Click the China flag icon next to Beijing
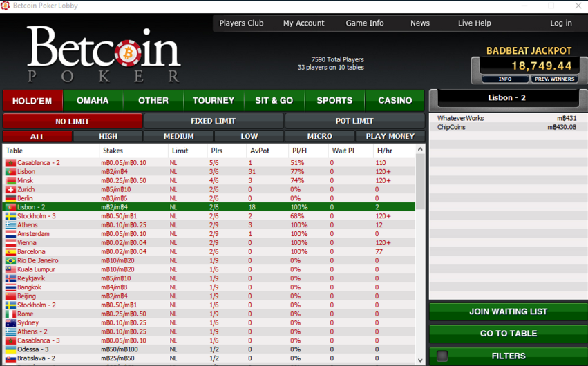Screen dimensions: 588x366 coord(10,296)
